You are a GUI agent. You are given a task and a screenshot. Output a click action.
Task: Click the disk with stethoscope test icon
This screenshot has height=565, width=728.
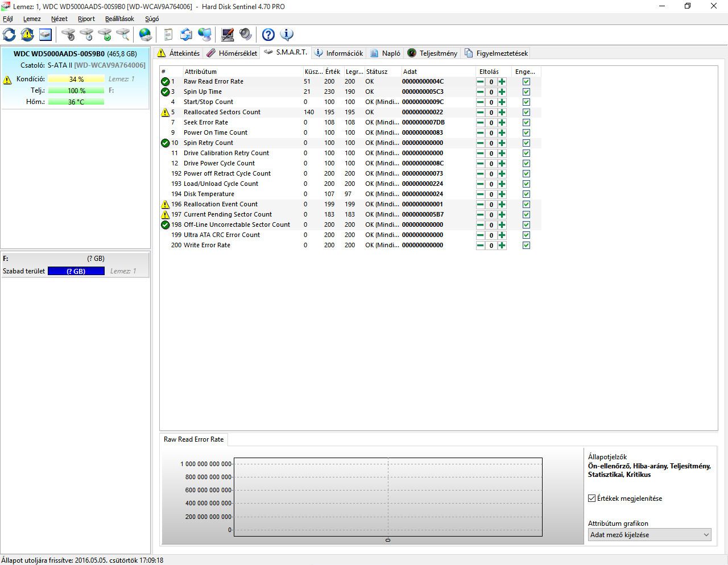pyautogui.click(x=68, y=35)
